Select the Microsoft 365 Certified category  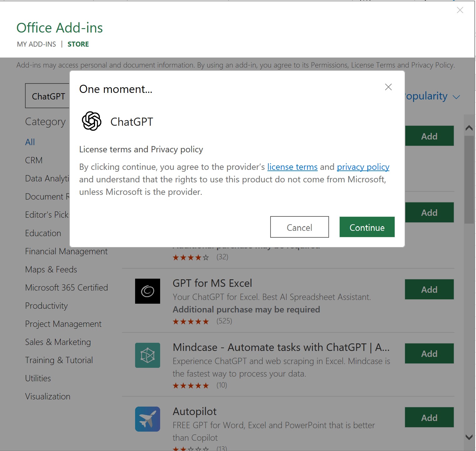[x=67, y=287]
